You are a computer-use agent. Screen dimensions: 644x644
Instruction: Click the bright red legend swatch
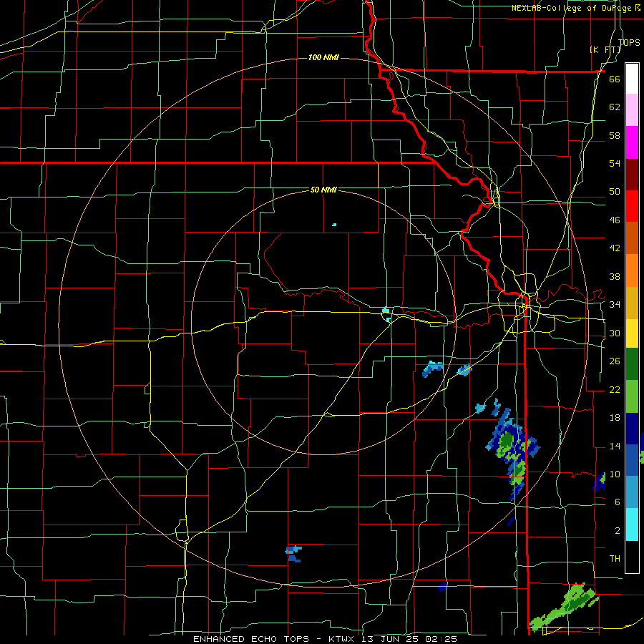coord(632,206)
